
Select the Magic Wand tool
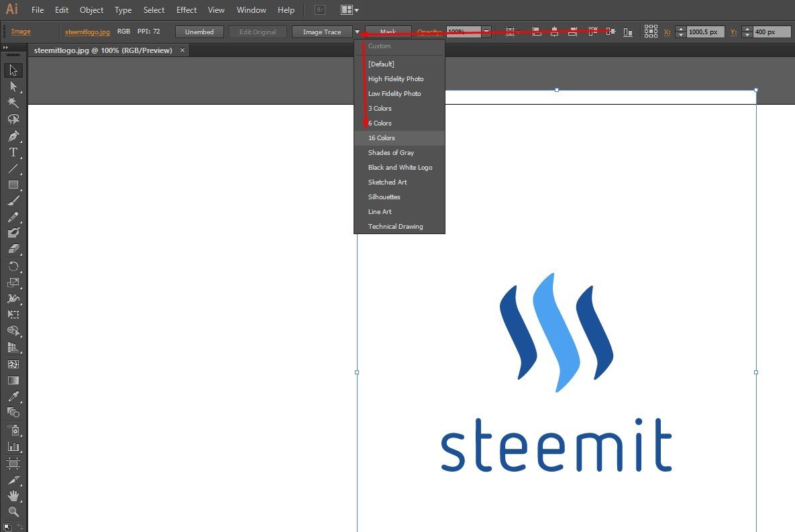[x=13, y=102]
